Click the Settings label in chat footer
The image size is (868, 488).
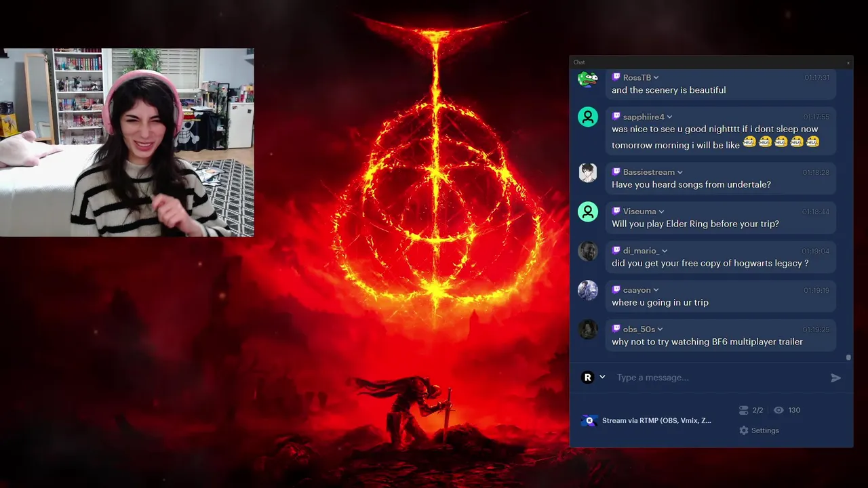765,430
